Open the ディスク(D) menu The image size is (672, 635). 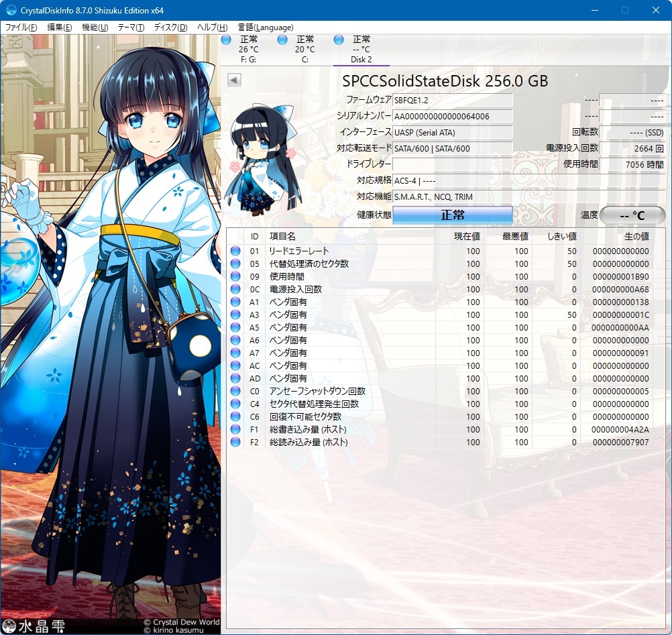[x=170, y=27]
